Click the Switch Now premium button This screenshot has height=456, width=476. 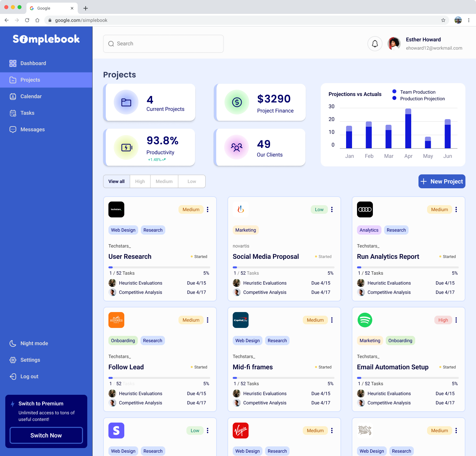point(46,435)
